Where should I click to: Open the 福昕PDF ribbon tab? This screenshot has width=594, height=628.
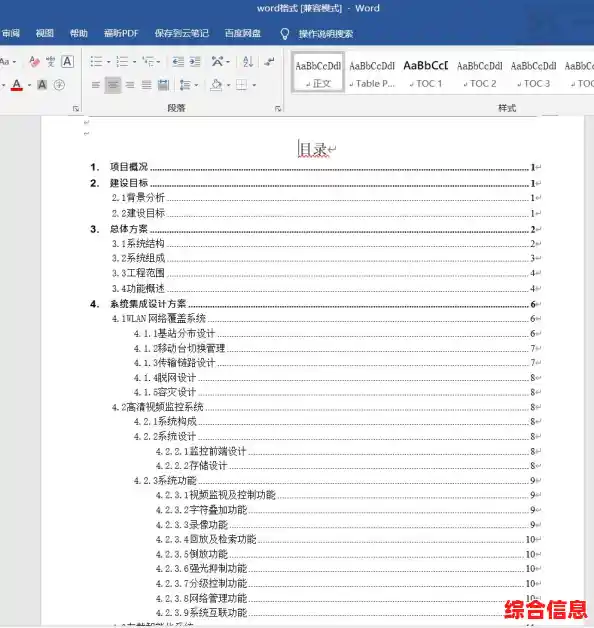[x=121, y=33]
